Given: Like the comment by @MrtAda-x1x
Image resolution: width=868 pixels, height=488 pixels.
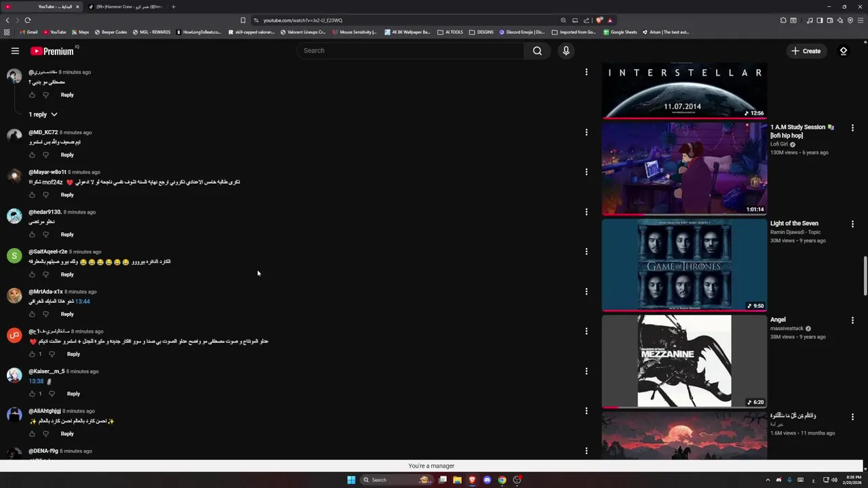Looking at the screenshot, I should point(32,314).
